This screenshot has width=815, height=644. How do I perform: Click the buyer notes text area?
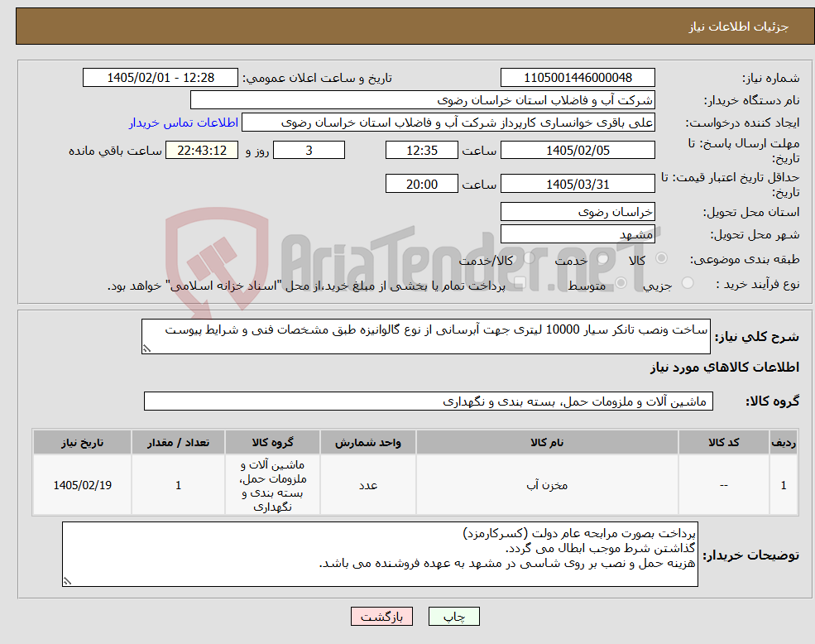pos(380,555)
